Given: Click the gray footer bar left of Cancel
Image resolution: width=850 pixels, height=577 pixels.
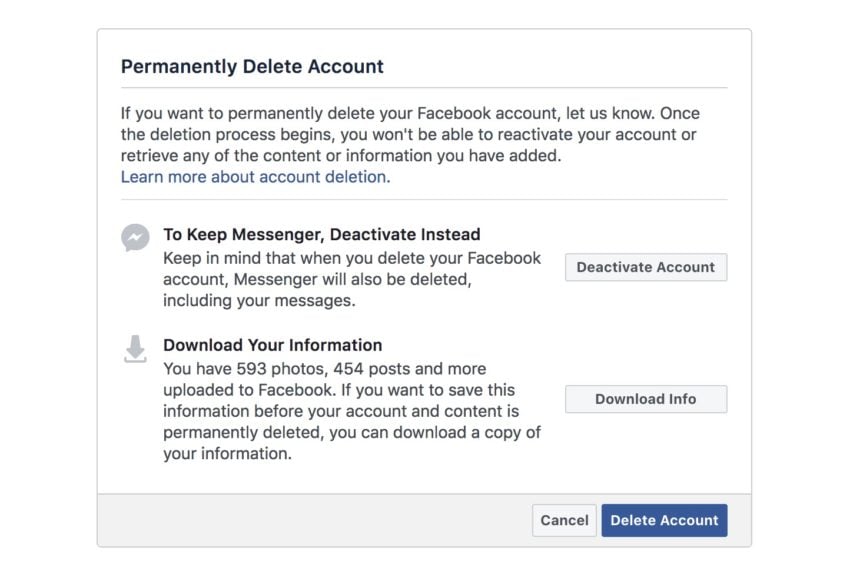Looking at the screenshot, I should (x=314, y=520).
